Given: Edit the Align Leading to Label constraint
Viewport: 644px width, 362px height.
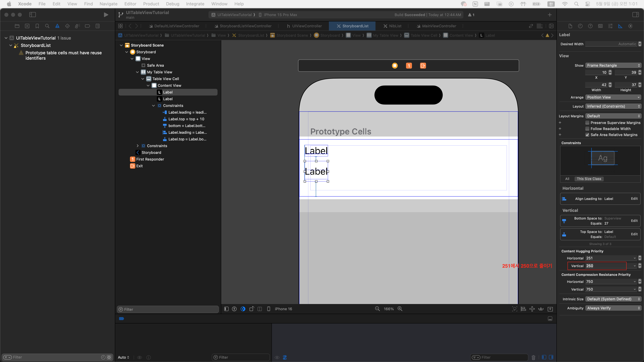Looking at the screenshot, I should [634, 199].
